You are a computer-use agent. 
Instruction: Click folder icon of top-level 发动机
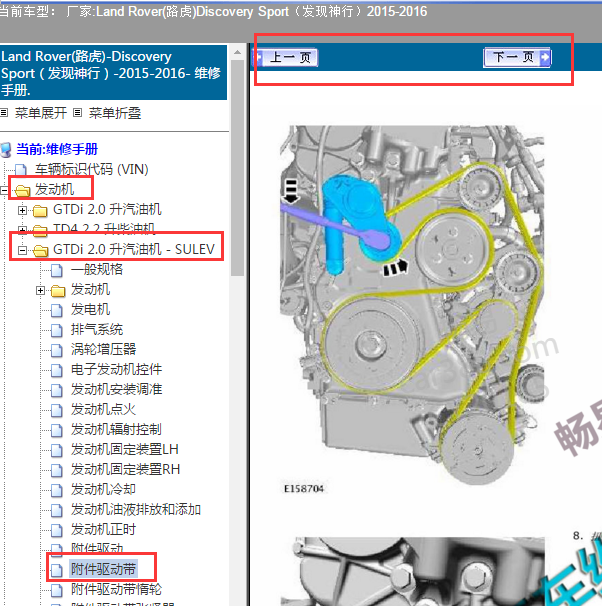pos(22,190)
